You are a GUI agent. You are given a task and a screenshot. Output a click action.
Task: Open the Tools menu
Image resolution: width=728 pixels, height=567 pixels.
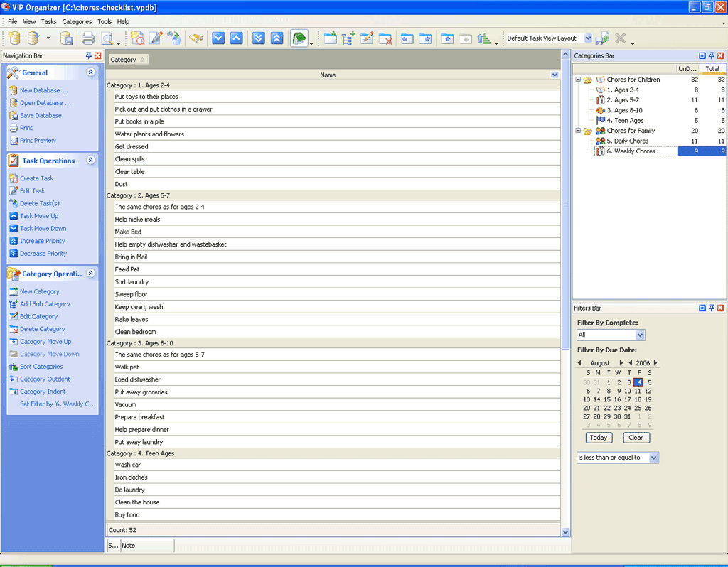(105, 22)
